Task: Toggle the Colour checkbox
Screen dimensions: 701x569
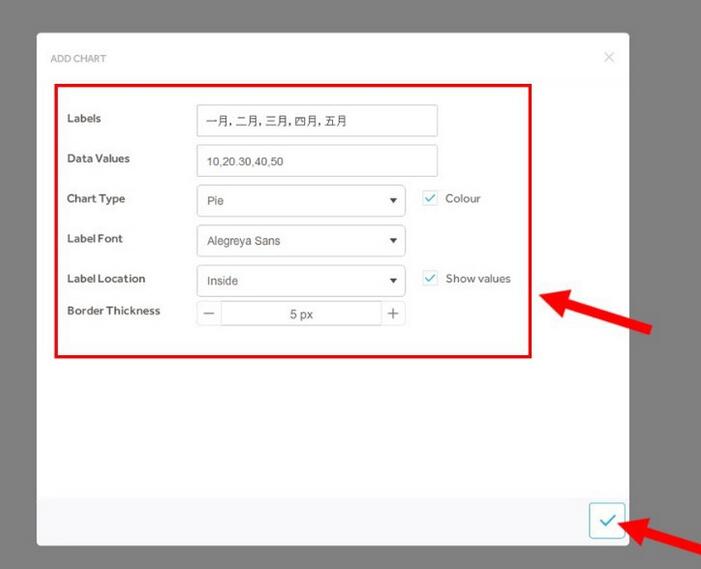Action: click(x=430, y=198)
